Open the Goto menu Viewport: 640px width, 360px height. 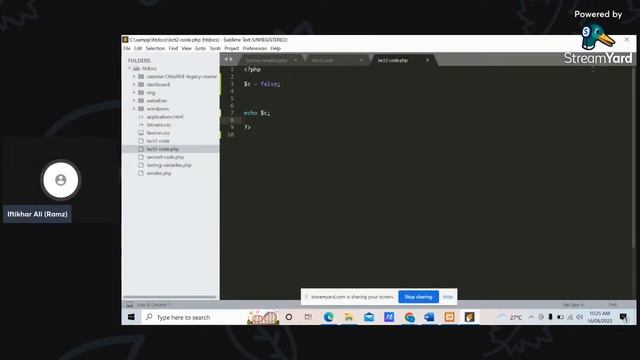point(200,48)
